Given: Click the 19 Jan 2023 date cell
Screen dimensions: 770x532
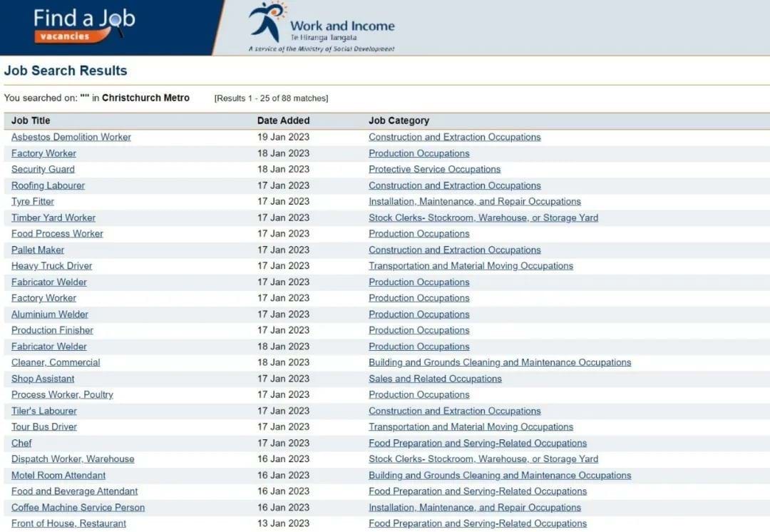Looking at the screenshot, I should pyautogui.click(x=283, y=137).
